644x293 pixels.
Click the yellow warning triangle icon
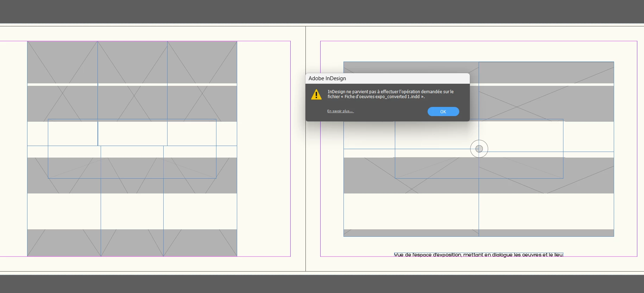coord(316,94)
